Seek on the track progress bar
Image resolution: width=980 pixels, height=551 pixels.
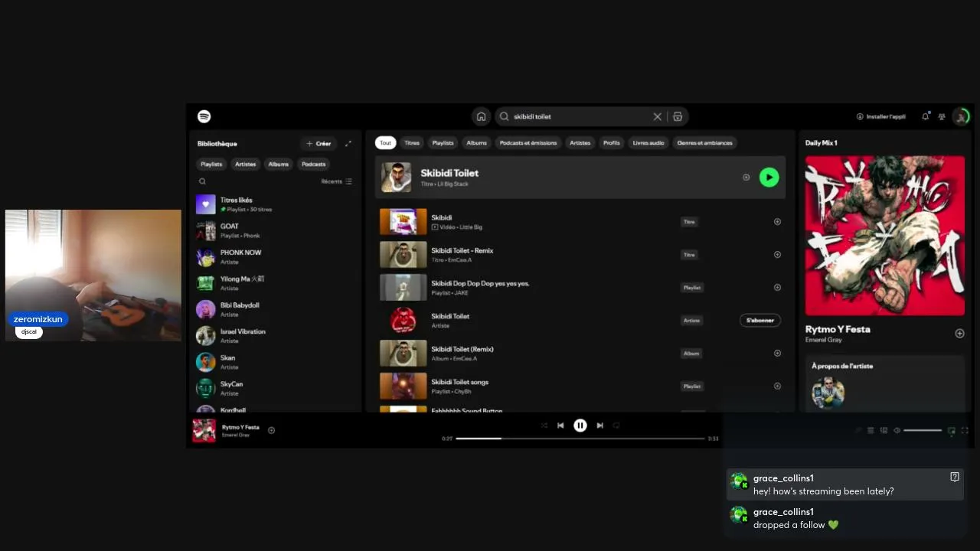580,439
